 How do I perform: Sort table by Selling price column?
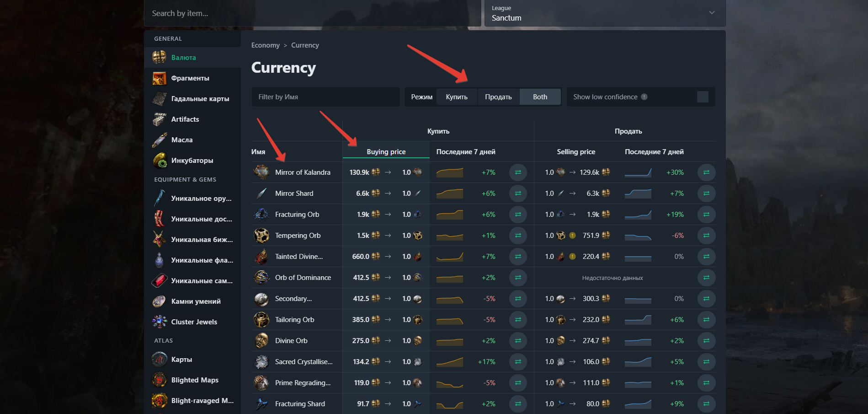tap(576, 152)
